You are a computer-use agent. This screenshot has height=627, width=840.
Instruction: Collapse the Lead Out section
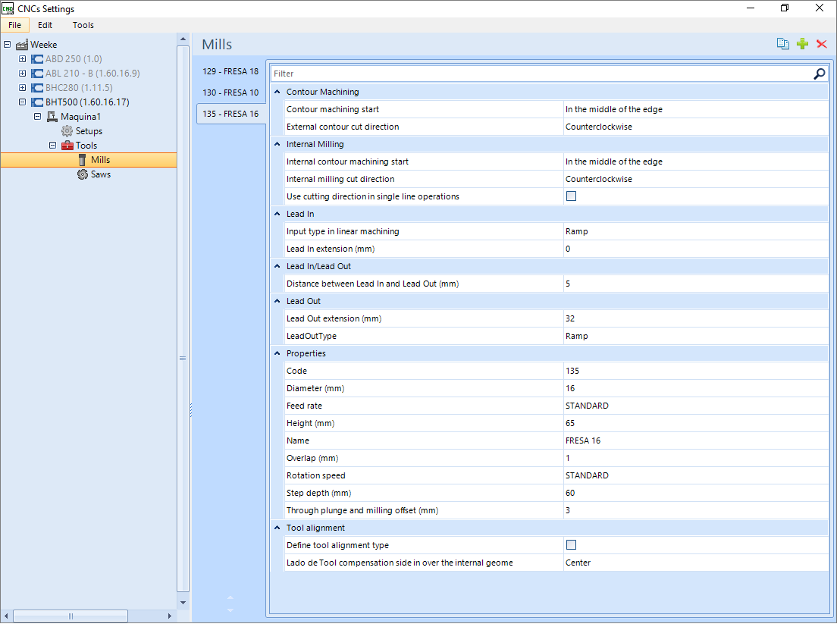tap(278, 302)
